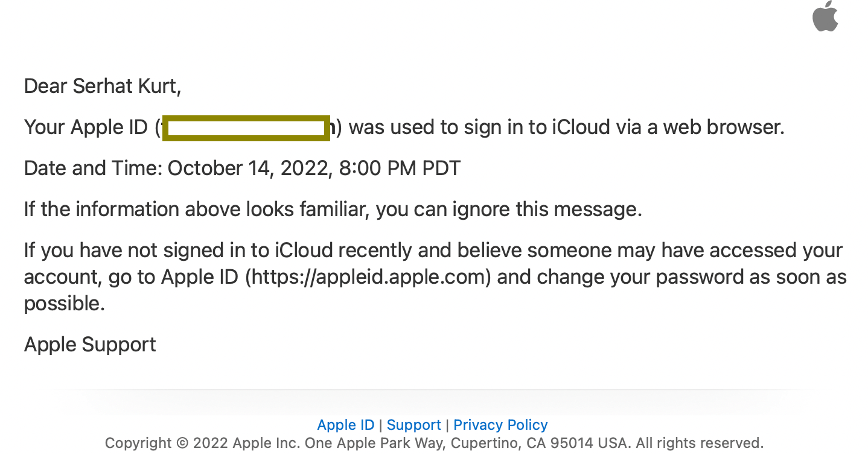Click the '8:00 PM PDT' time text
Screen dimensions: 868x454
point(400,168)
